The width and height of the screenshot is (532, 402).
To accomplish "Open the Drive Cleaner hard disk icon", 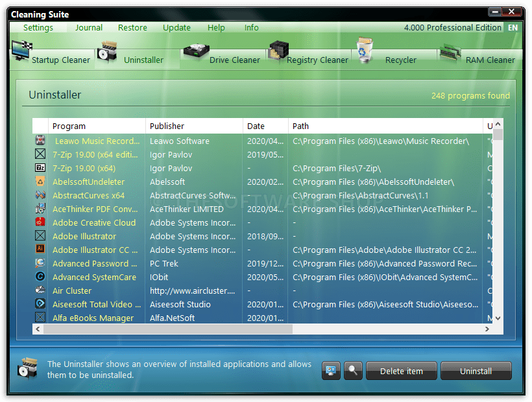I will tap(196, 51).
